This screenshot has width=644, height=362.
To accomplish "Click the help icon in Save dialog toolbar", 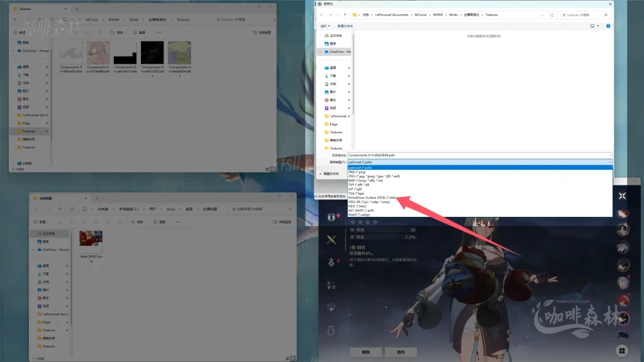I will click(x=609, y=26).
